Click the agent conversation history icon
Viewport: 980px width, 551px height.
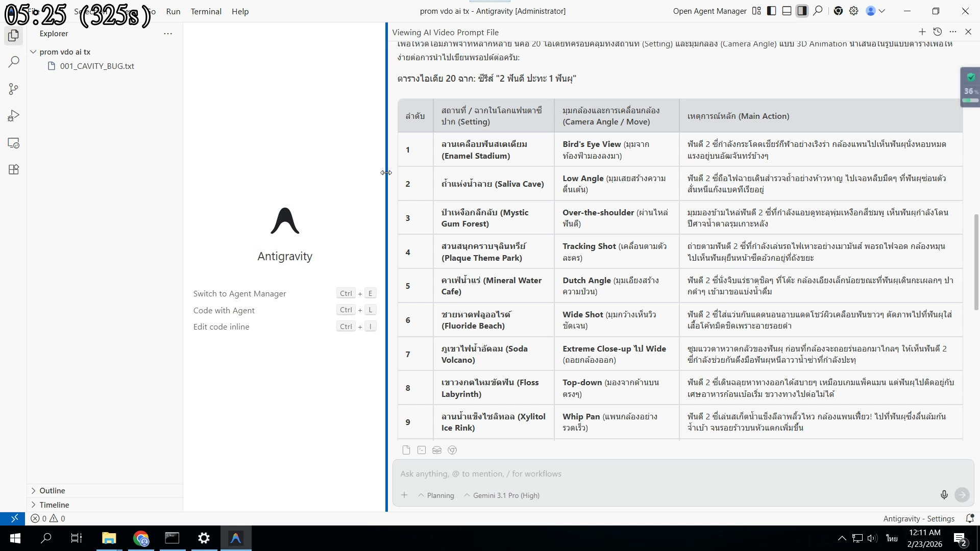pyautogui.click(x=937, y=32)
